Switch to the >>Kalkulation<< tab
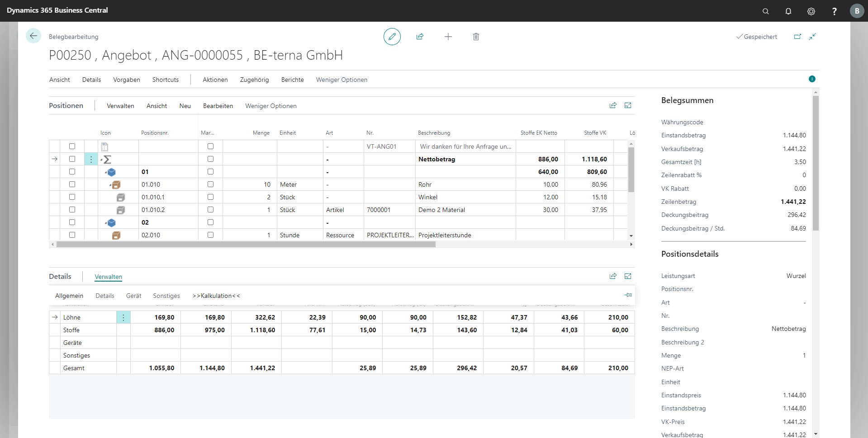 coord(216,296)
